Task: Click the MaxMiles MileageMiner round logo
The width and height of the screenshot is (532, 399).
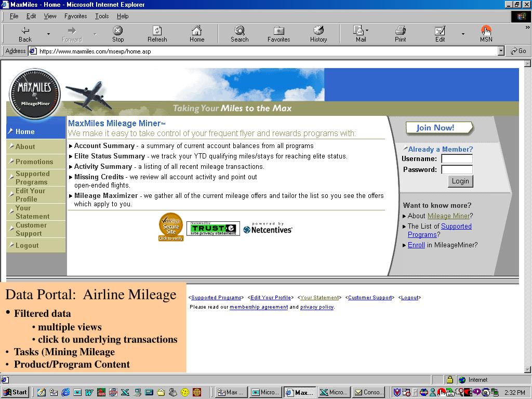Action: pyautogui.click(x=35, y=95)
